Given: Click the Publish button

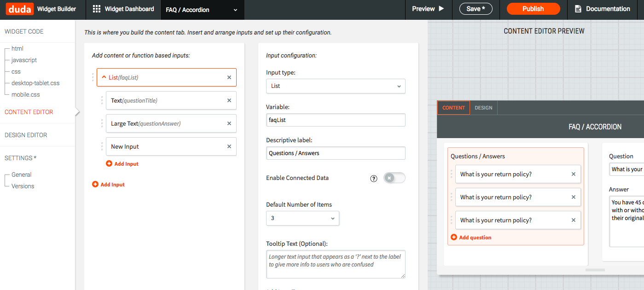Looking at the screenshot, I should pos(533,9).
